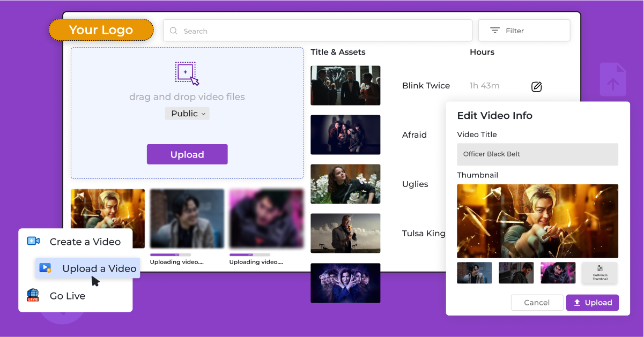Screen dimensions: 644x337
Task: Select the Filter icon in the toolbar
Action: tap(494, 30)
